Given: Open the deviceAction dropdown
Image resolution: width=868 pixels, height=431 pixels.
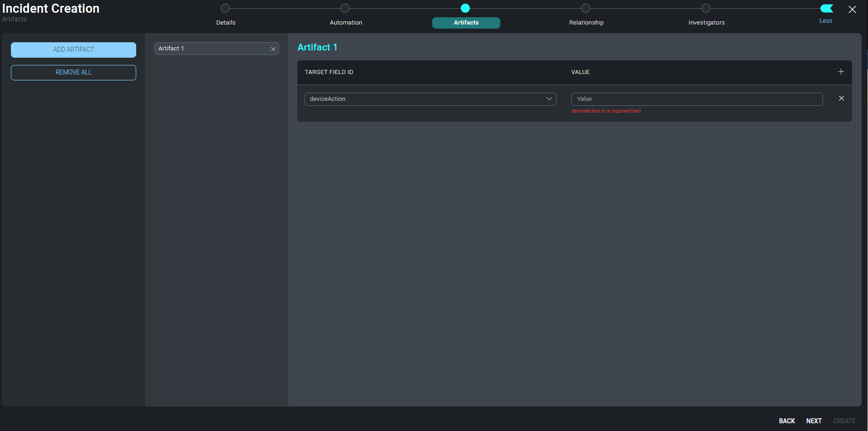Looking at the screenshot, I should [429, 99].
